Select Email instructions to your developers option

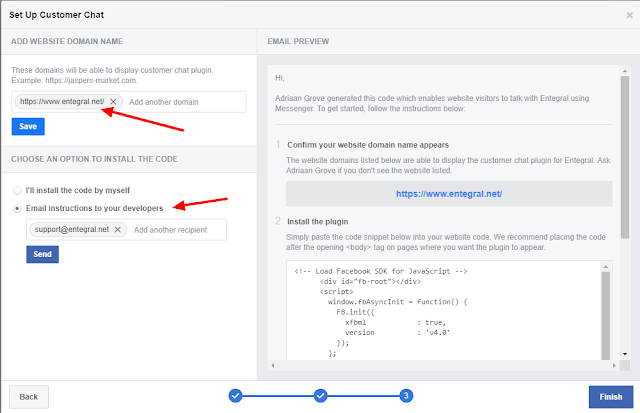pyautogui.click(x=17, y=208)
